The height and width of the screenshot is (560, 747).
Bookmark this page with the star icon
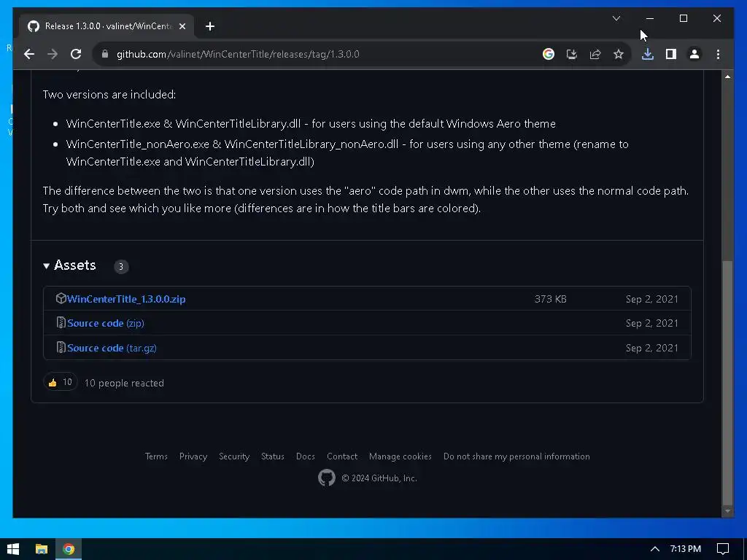coord(619,54)
